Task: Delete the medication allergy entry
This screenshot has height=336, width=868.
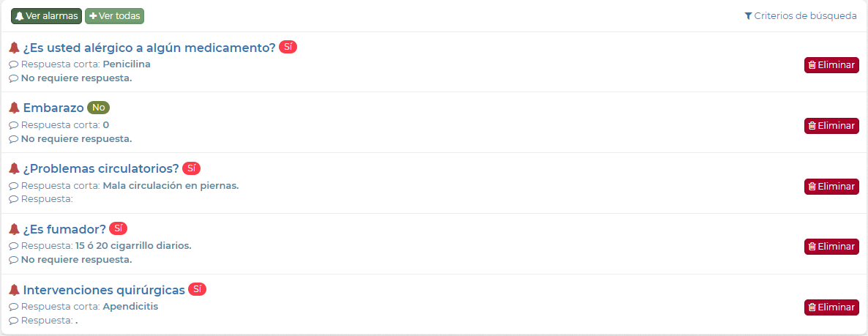Action: click(x=831, y=65)
